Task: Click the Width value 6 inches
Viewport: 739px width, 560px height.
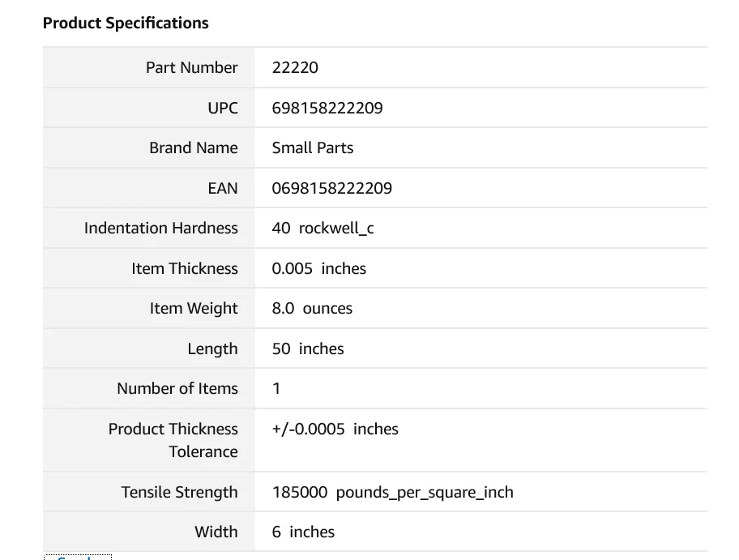Action: point(303,532)
